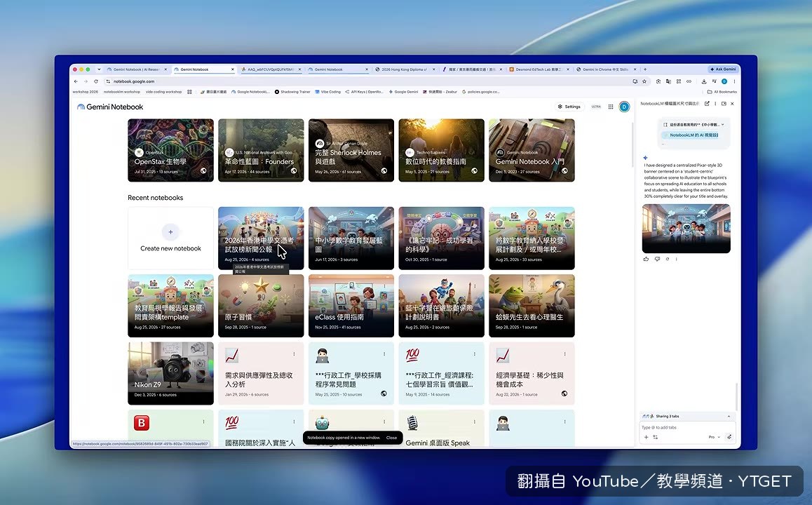The image size is (812, 505).
Task: Start a new chat in the Gemini side panel
Action: tap(707, 104)
